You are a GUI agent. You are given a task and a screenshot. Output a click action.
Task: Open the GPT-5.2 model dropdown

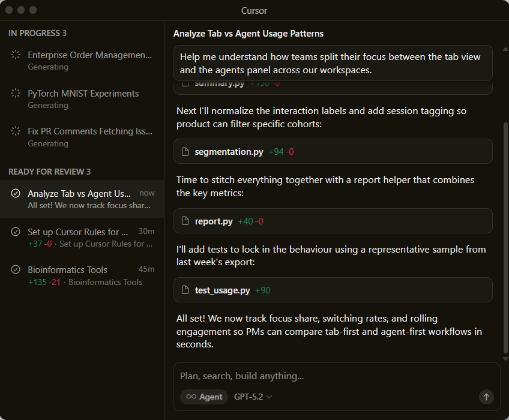pyautogui.click(x=253, y=397)
